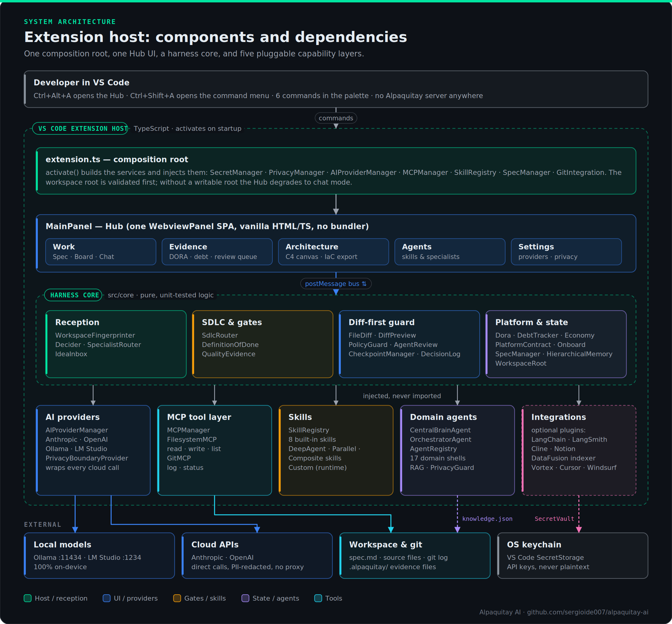This screenshot has height=624, width=672.
Task: Click the 'commands' connector label
Action: tap(336, 118)
